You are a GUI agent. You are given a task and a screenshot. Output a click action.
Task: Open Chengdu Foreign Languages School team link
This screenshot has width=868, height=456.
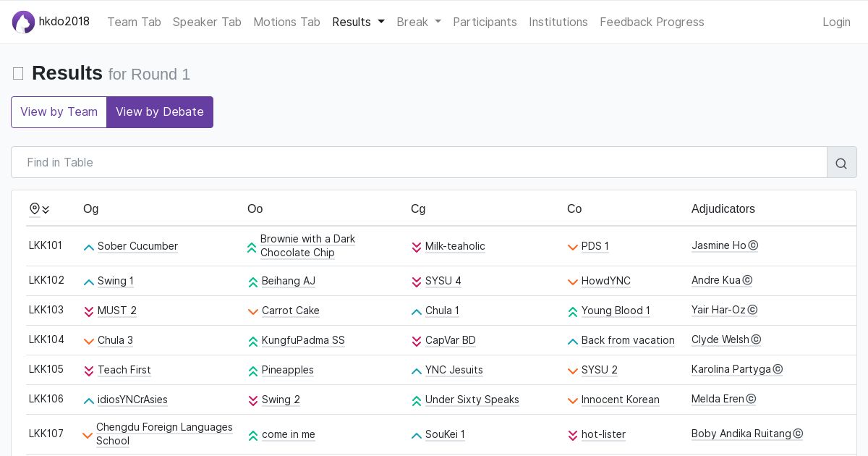[x=164, y=434]
